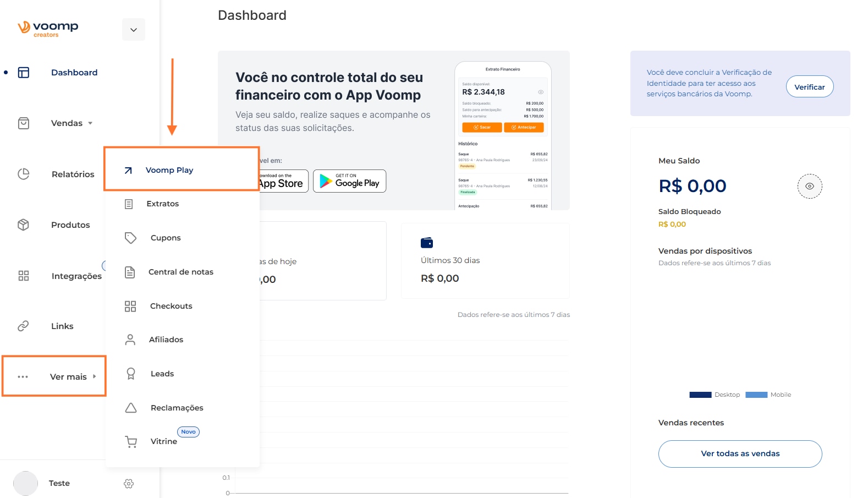Open Reclamações in the submenu
The image size is (868, 498).
(177, 408)
